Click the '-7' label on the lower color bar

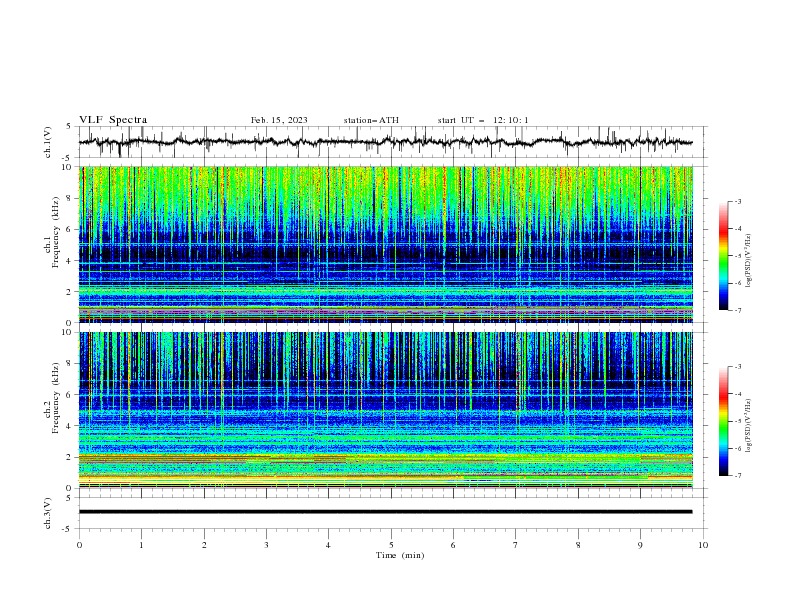[x=738, y=475]
